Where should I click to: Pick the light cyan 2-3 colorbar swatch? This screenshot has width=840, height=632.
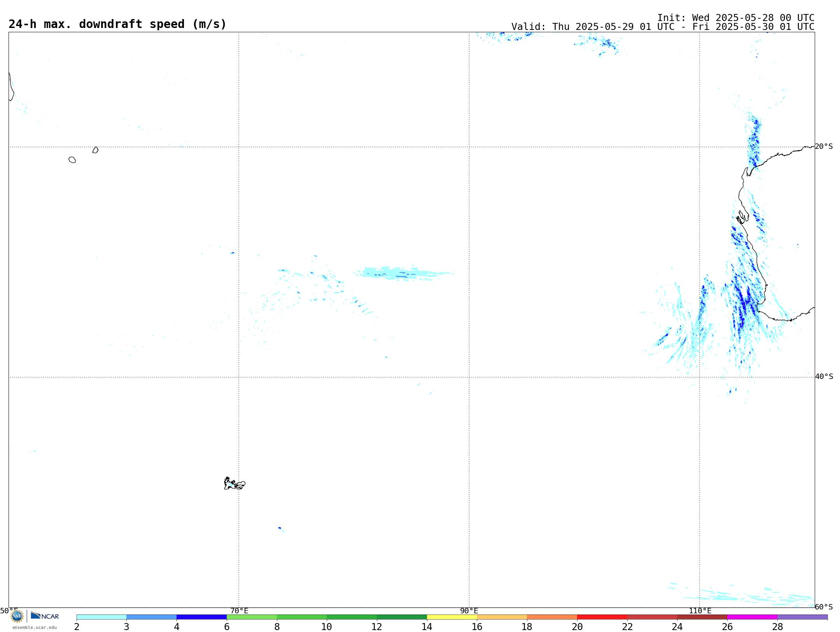tap(101, 617)
